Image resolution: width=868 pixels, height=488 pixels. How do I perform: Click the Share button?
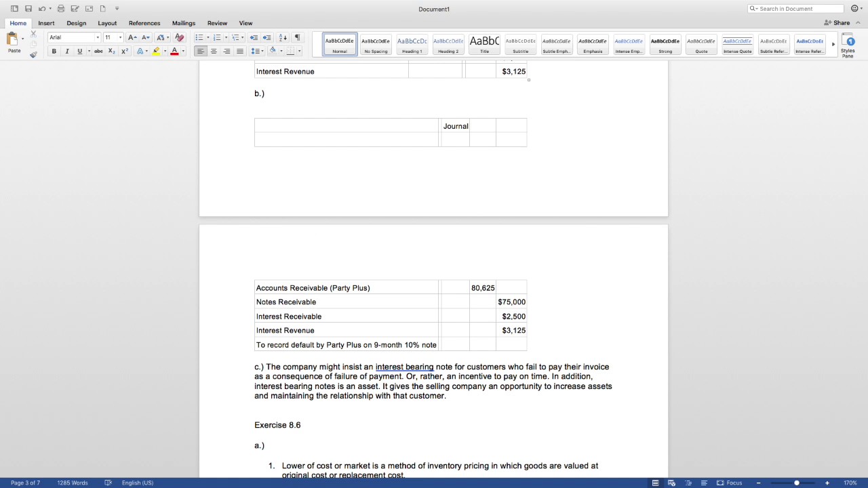point(837,23)
